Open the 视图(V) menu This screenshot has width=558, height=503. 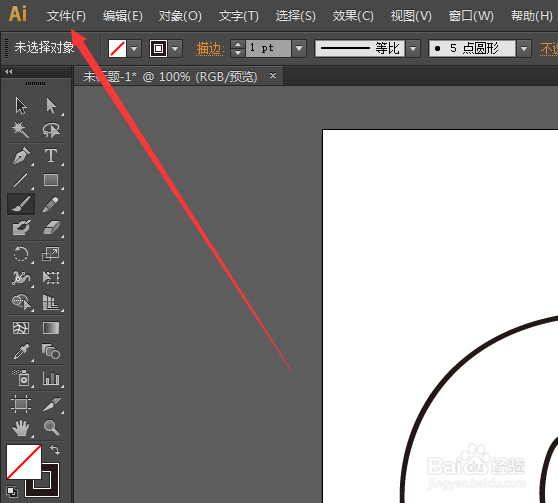click(411, 16)
